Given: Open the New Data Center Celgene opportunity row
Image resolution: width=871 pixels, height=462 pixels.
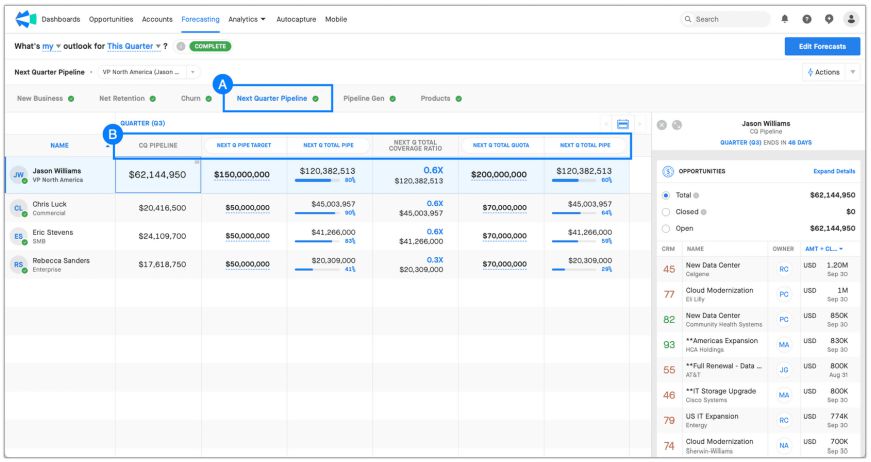Looking at the screenshot, I should pyautogui.click(x=758, y=269).
